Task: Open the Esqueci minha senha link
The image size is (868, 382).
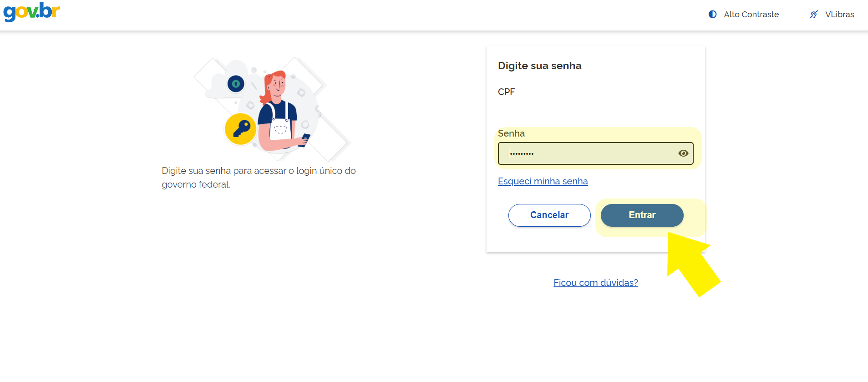Action: click(543, 181)
